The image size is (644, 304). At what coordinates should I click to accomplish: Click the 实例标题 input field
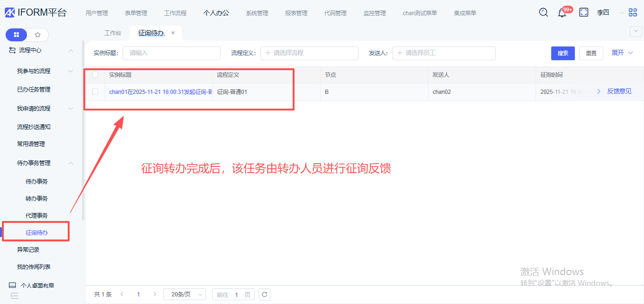tap(171, 53)
